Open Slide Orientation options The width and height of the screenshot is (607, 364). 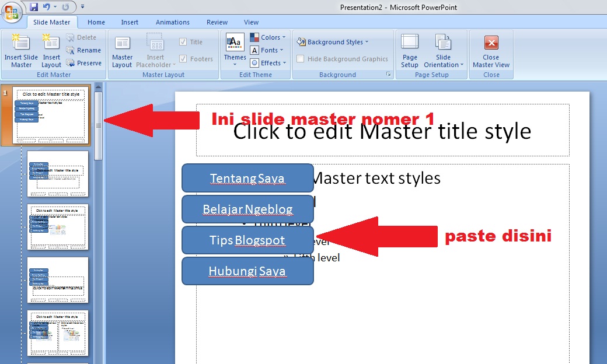(443, 51)
